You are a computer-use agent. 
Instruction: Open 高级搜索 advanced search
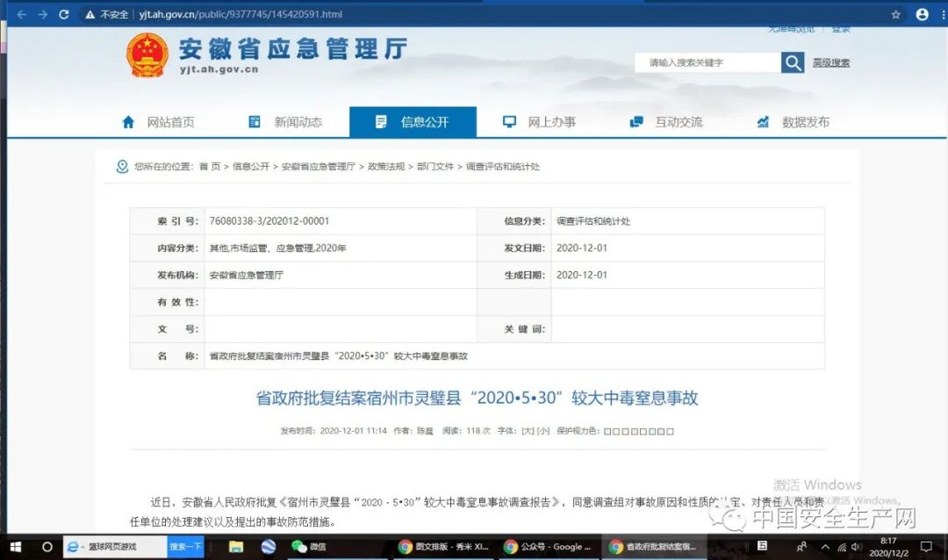(x=830, y=62)
